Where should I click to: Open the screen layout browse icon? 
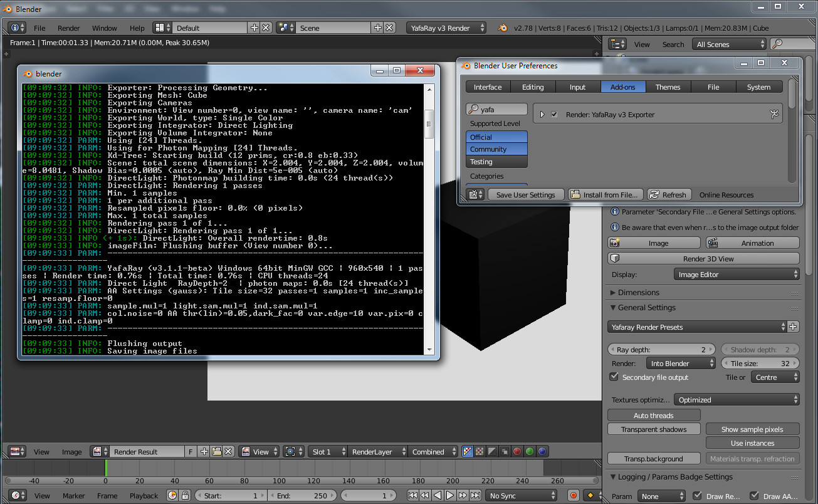click(x=162, y=28)
